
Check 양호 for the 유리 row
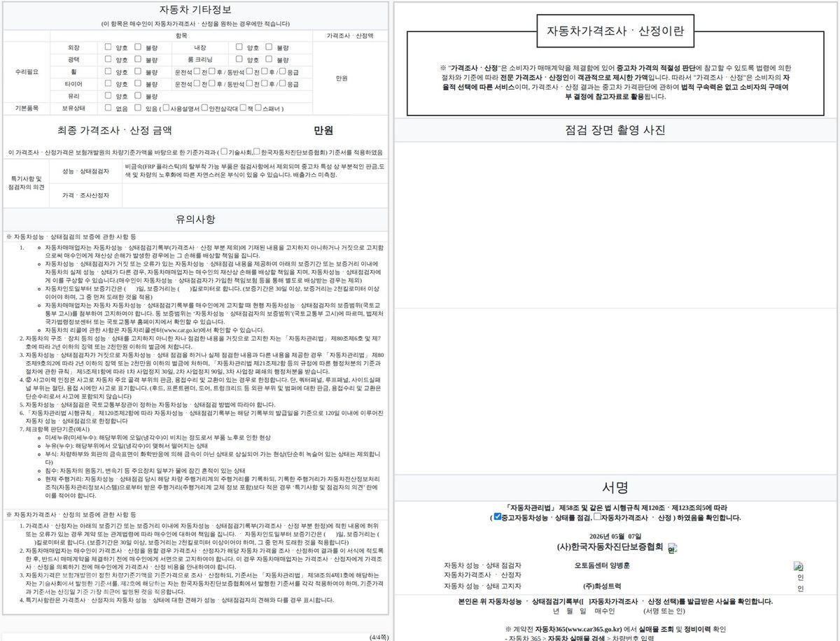point(108,96)
